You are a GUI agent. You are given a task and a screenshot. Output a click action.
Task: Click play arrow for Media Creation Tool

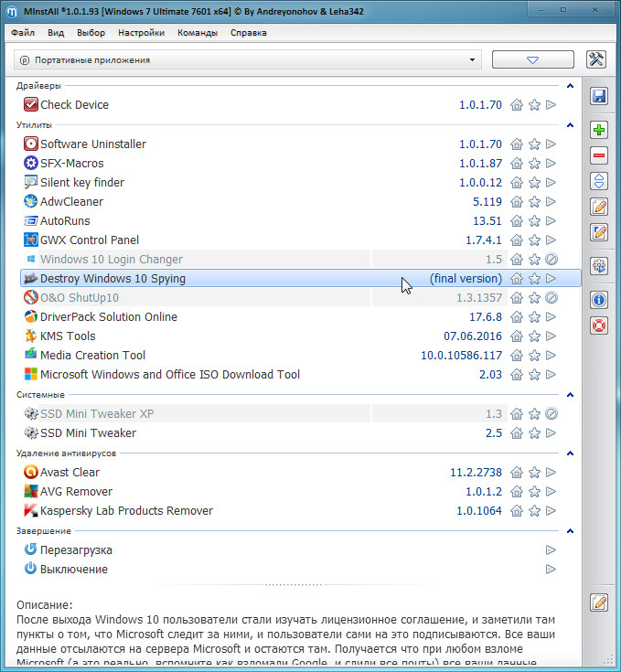[551, 356]
